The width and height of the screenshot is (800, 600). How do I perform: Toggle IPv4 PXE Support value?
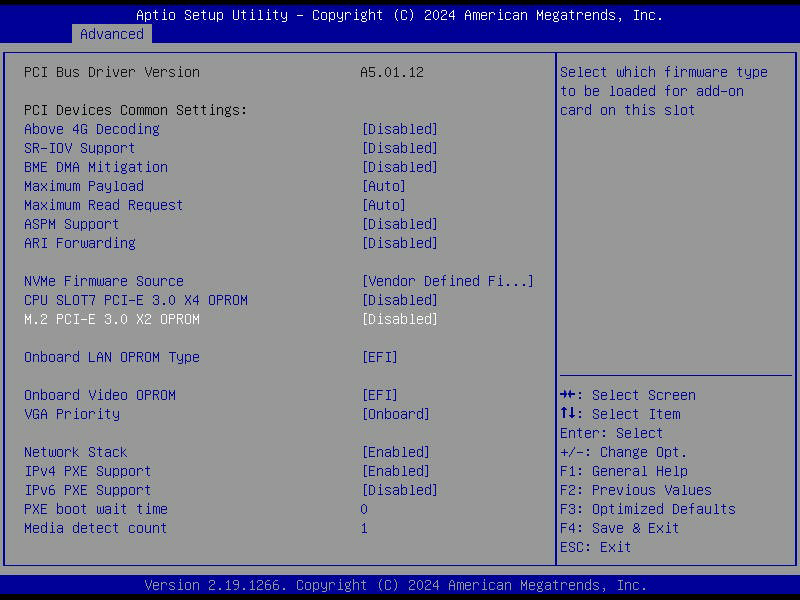[x=395, y=471]
